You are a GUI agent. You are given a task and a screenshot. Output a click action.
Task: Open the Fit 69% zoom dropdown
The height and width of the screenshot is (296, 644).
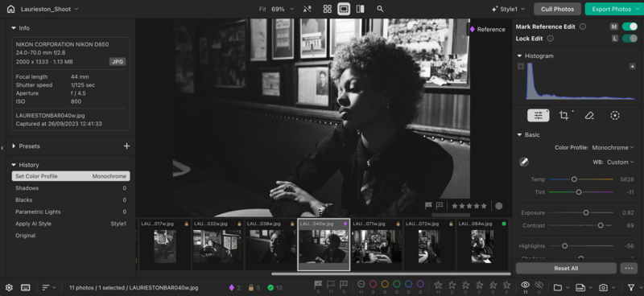tap(276, 9)
